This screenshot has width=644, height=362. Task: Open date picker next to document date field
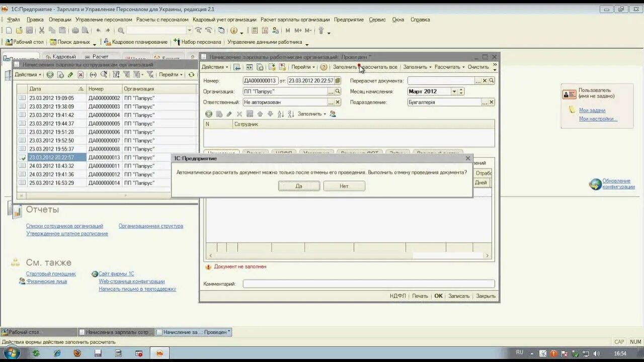(x=338, y=80)
